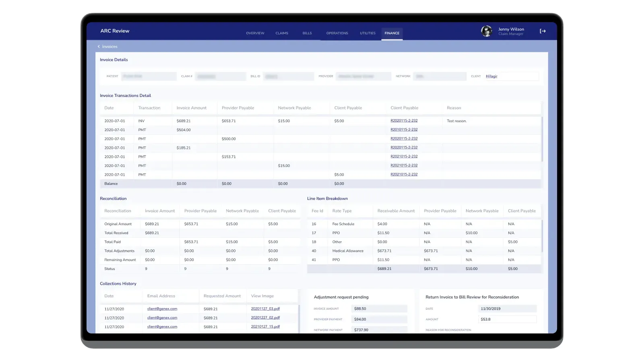Click the Claim # input field
The width and height of the screenshot is (644, 362).
click(221, 76)
